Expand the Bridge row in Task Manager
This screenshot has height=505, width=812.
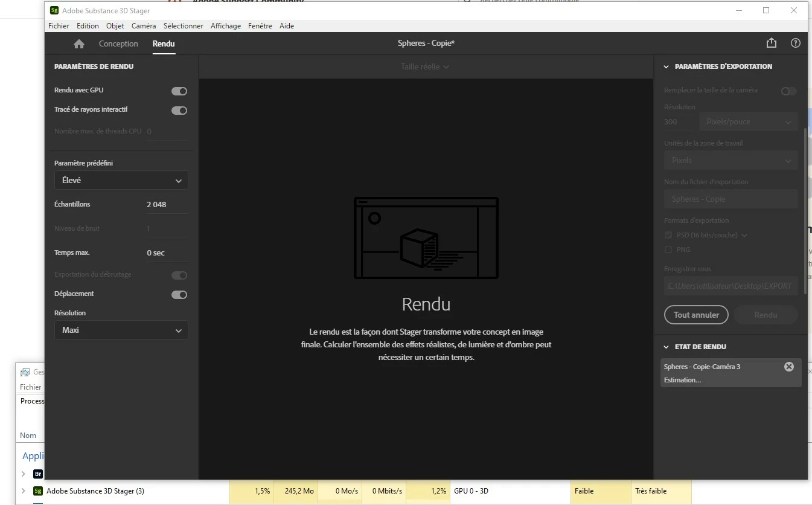pyautogui.click(x=24, y=474)
